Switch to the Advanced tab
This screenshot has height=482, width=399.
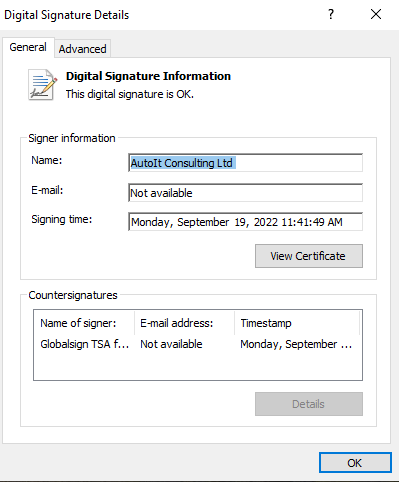82,49
